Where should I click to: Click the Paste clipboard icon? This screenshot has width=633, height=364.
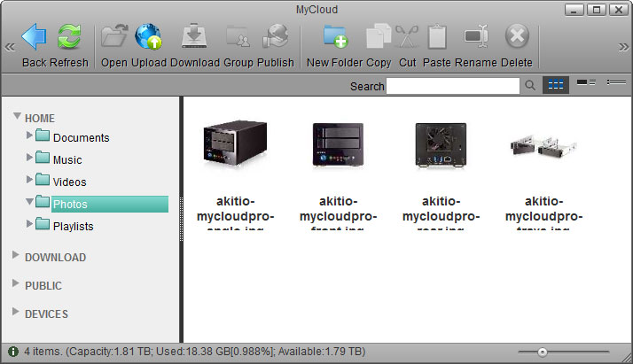pyautogui.click(x=437, y=37)
